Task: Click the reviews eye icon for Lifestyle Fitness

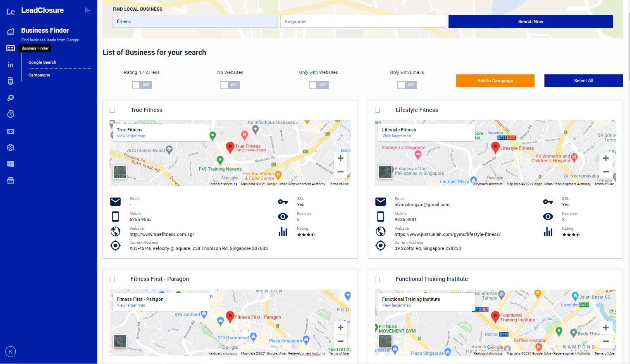Action: coord(548,216)
